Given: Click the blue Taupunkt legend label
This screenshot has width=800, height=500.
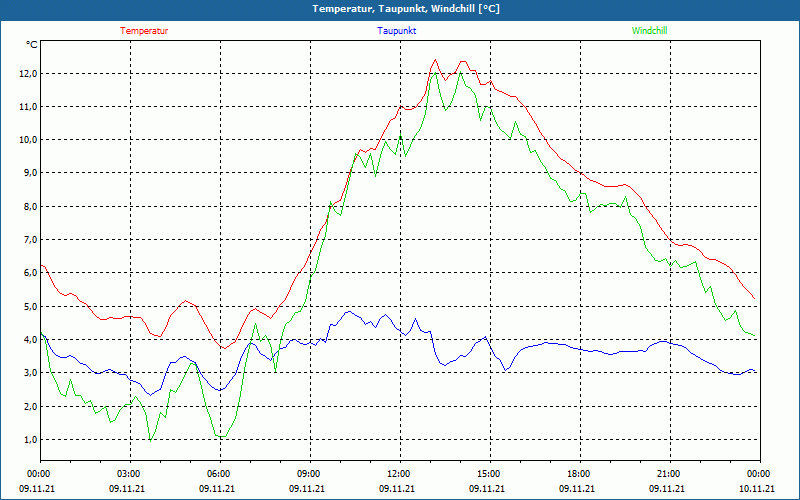Looking at the screenshot, I should pyautogui.click(x=396, y=31).
